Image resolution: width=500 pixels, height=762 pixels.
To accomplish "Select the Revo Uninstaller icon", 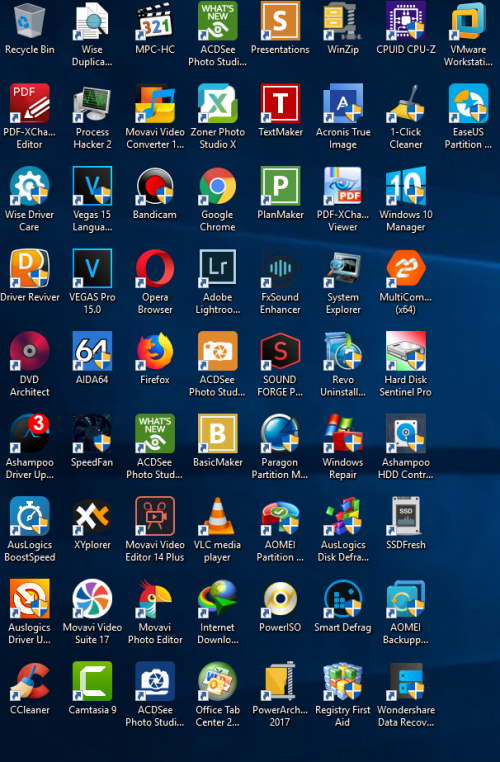I will (343, 351).
